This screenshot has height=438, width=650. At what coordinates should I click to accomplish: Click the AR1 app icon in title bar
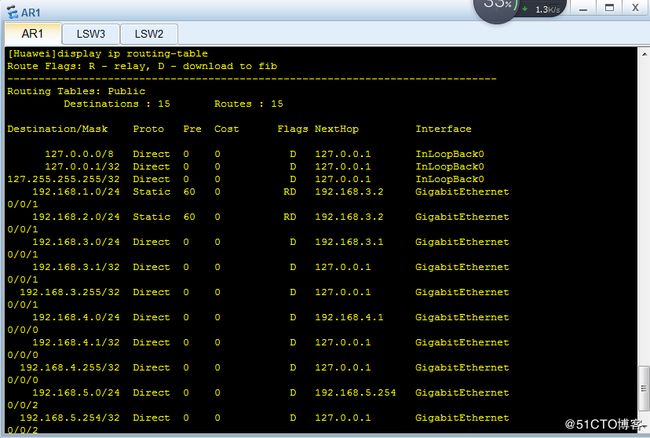[12, 12]
